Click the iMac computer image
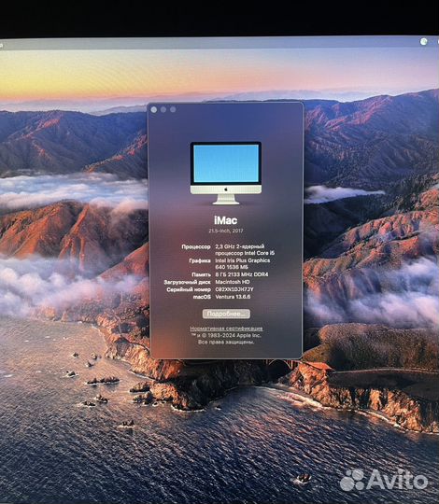This screenshot has width=439, height=504. click(x=226, y=173)
